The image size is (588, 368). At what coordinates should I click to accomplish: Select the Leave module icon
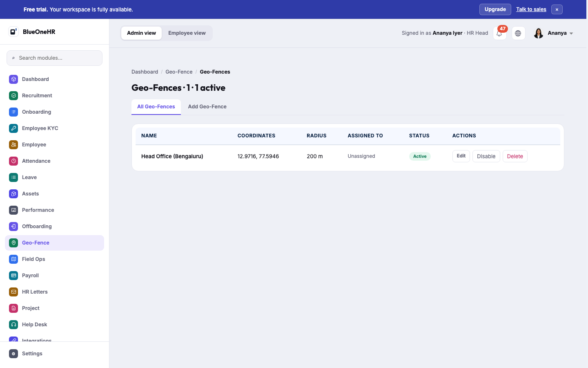coord(13,177)
